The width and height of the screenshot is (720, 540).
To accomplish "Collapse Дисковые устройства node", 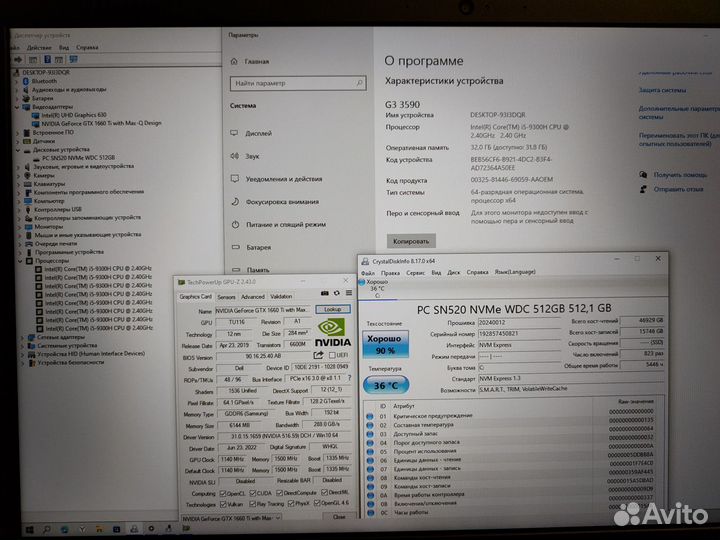I will coord(18,150).
